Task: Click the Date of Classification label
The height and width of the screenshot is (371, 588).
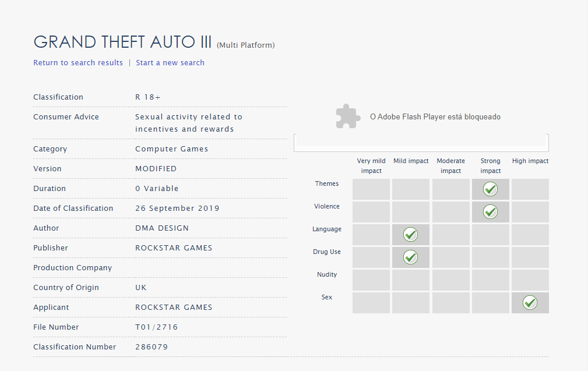Action: [x=73, y=209]
